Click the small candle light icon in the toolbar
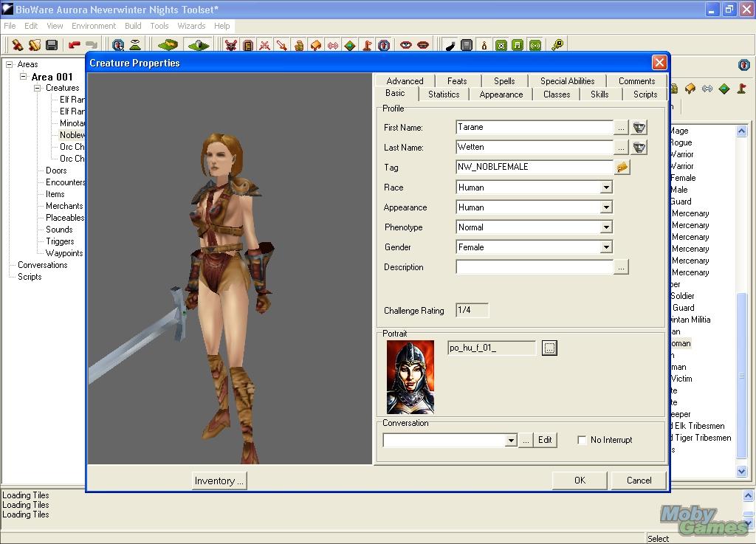Screen dimensions: 756x544 point(484,45)
